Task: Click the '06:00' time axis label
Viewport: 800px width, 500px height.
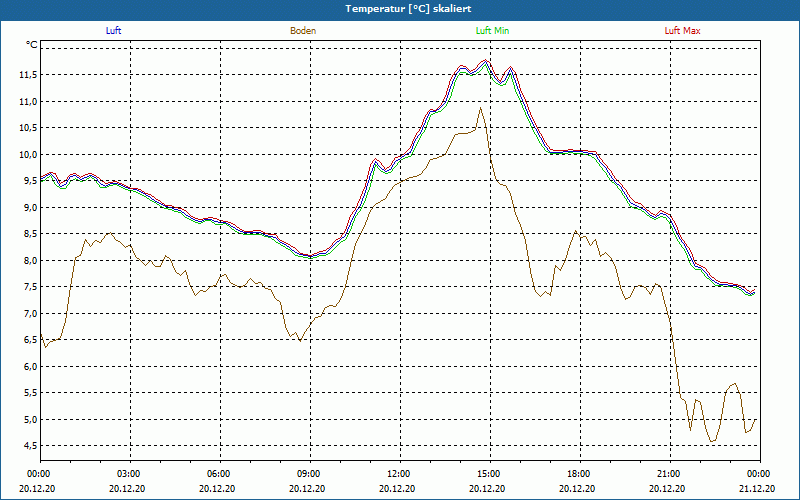Action: pos(220,473)
